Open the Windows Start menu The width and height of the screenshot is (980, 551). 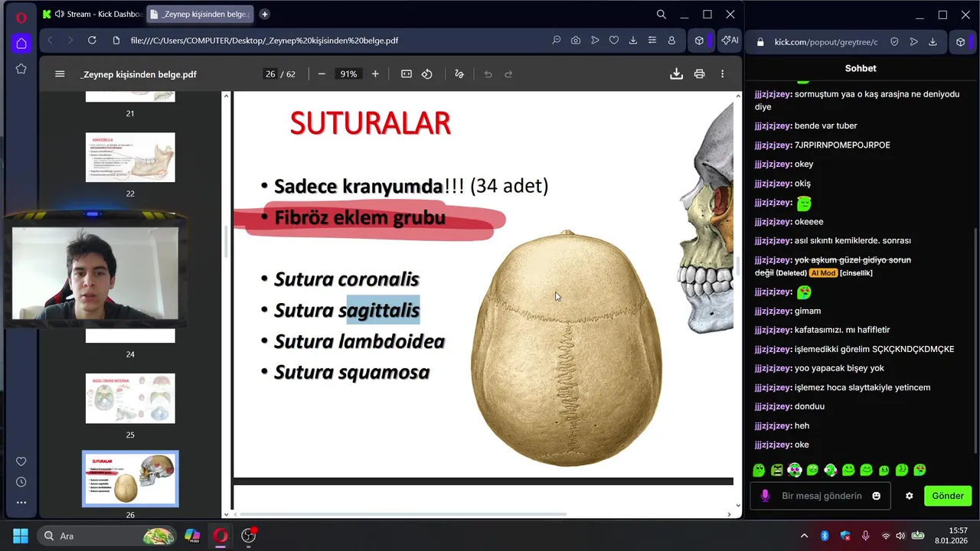pyautogui.click(x=21, y=536)
